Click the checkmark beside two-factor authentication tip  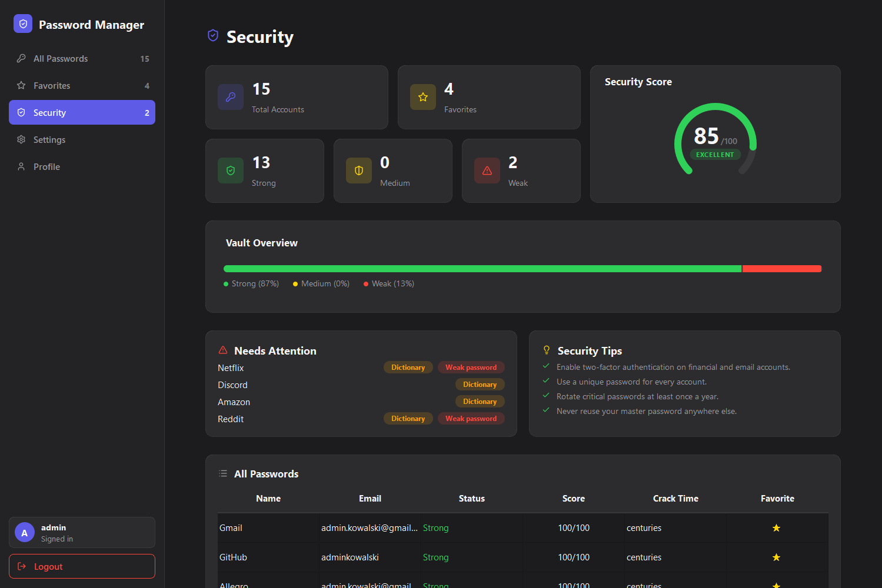pyautogui.click(x=546, y=366)
